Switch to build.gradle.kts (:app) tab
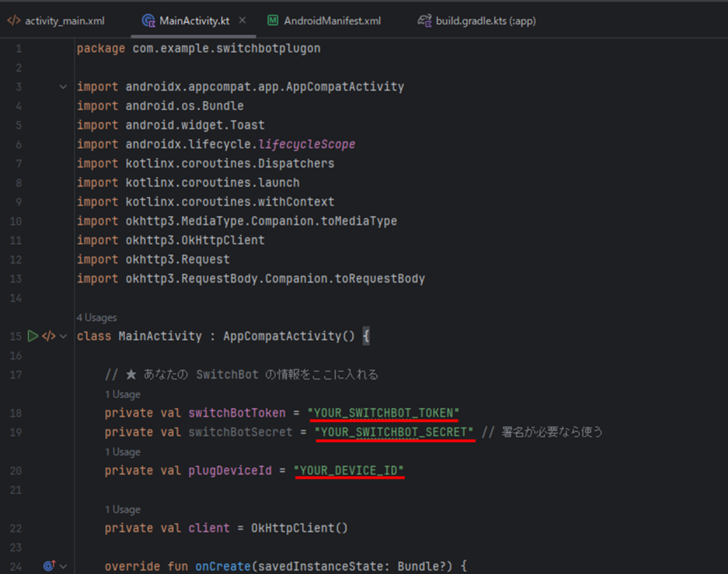 486,21
